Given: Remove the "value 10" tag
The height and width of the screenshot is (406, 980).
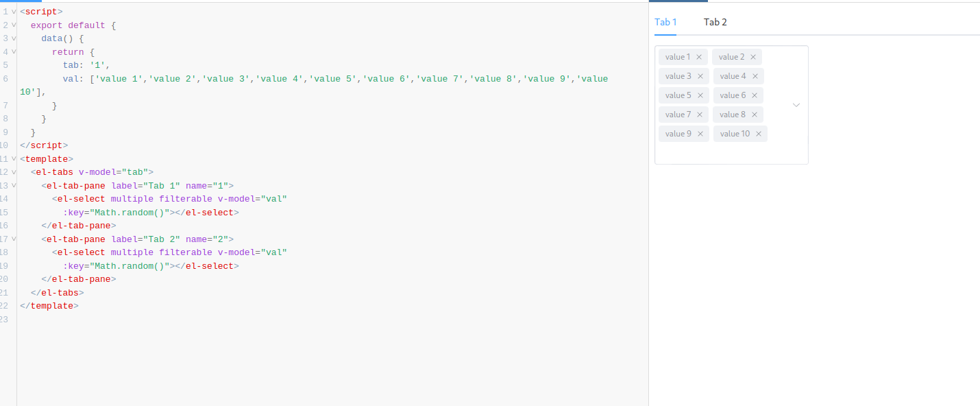Looking at the screenshot, I should click(759, 134).
